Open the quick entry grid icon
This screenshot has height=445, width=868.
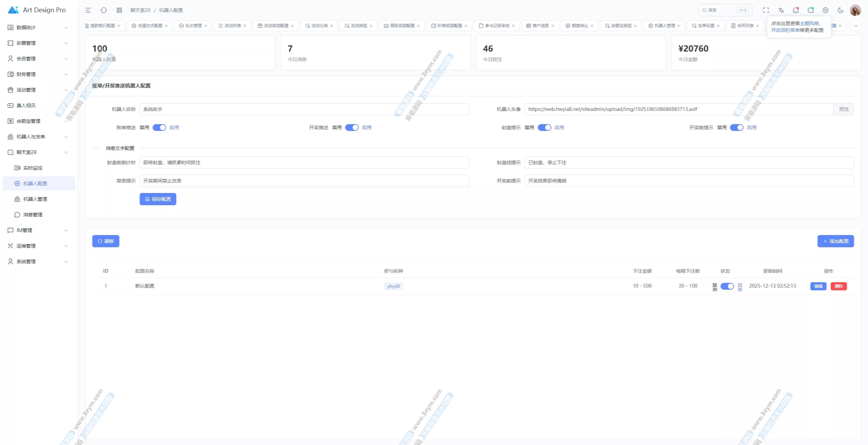119,10
